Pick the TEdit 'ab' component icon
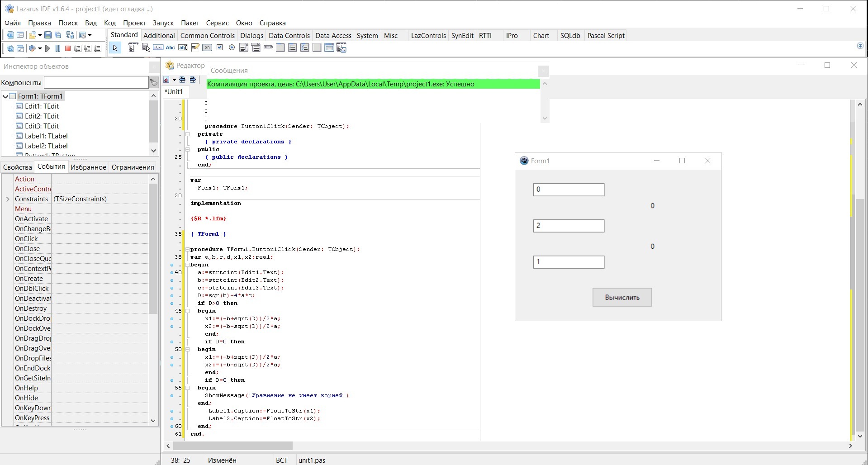 coord(182,47)
